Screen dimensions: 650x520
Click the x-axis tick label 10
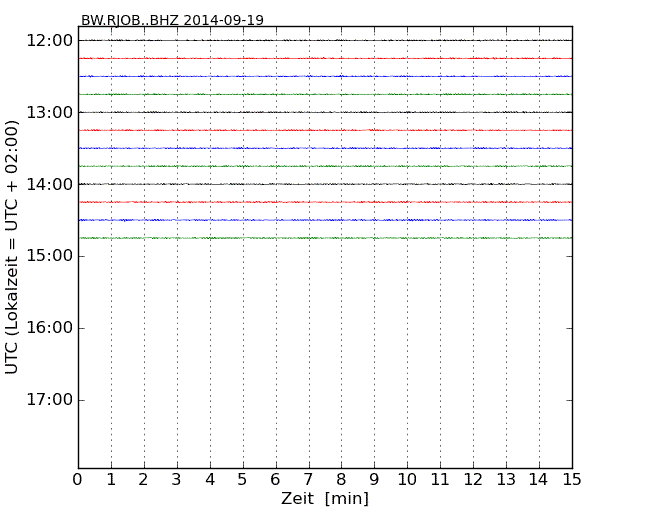pos(407,480)
